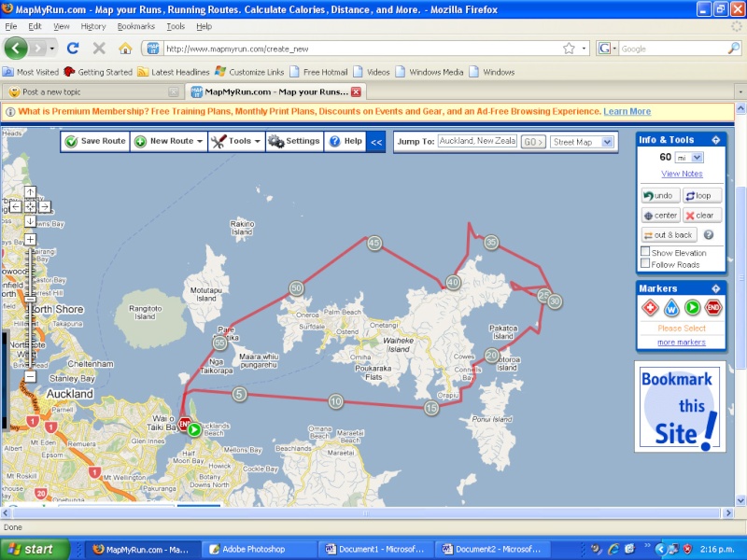Zoom out the map with minus button
Viewport: 747px width, 560px height.
(30, 377)
